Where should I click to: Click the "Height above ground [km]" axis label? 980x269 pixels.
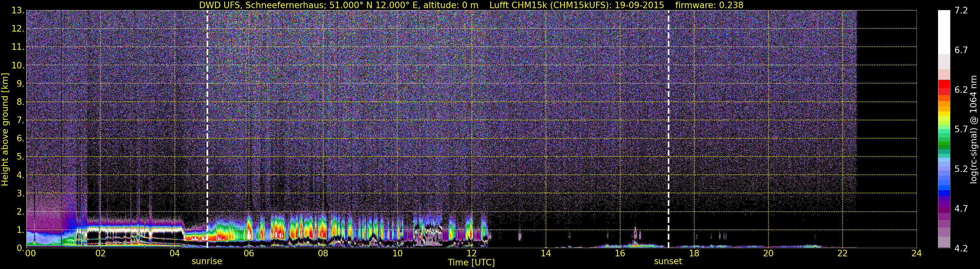coord(5,129)
